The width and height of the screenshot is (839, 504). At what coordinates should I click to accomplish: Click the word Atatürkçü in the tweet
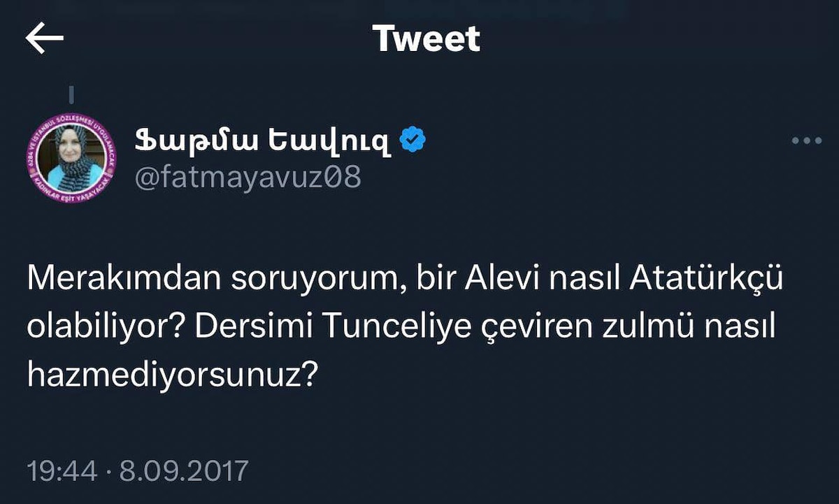pos(705,280)
